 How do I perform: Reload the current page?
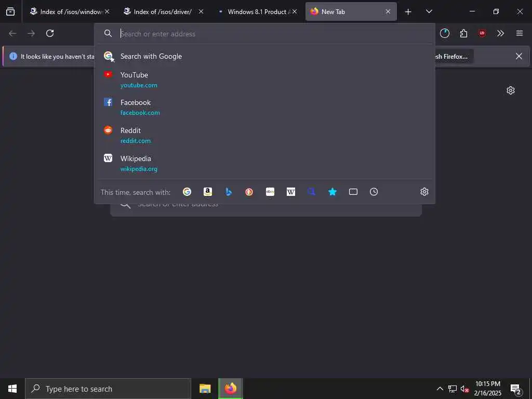pos(50,33)
